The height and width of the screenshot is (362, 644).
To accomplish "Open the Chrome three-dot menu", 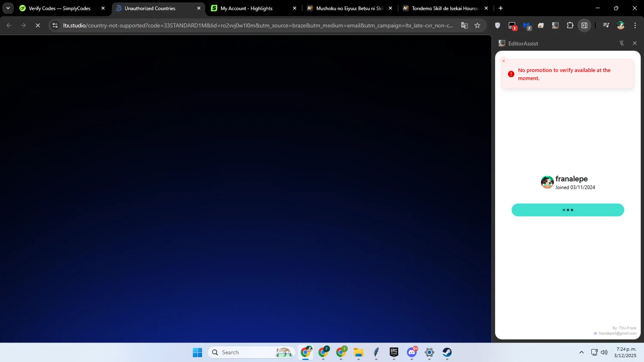I will point(635,25).
